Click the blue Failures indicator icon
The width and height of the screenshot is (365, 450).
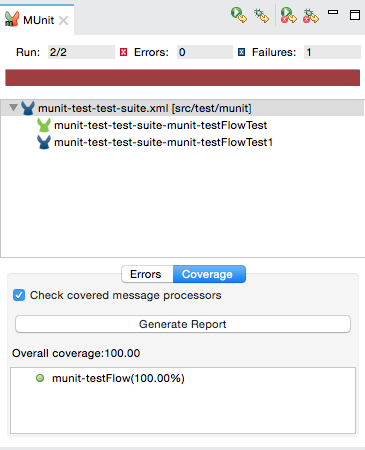coord(242,52)
